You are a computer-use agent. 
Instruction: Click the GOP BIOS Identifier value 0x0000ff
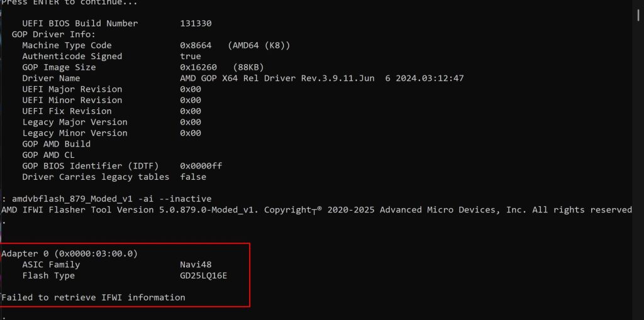click(x=201, y=166)
